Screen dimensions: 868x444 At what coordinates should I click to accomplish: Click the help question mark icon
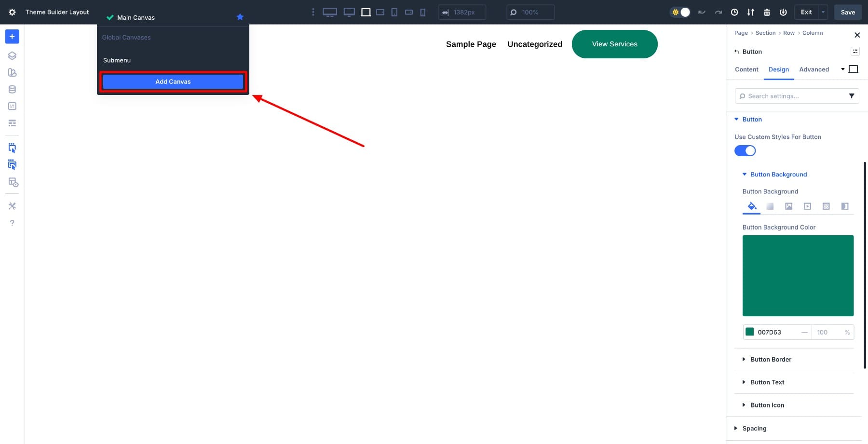click(12, 222)
